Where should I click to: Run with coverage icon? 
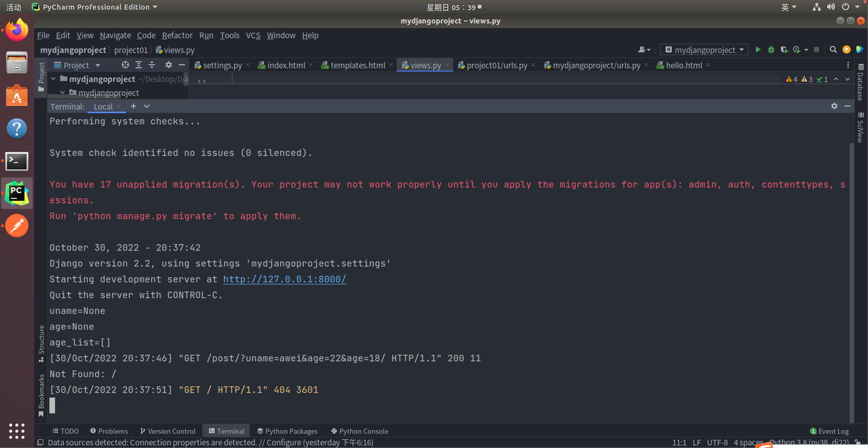(x=784, y=49)
